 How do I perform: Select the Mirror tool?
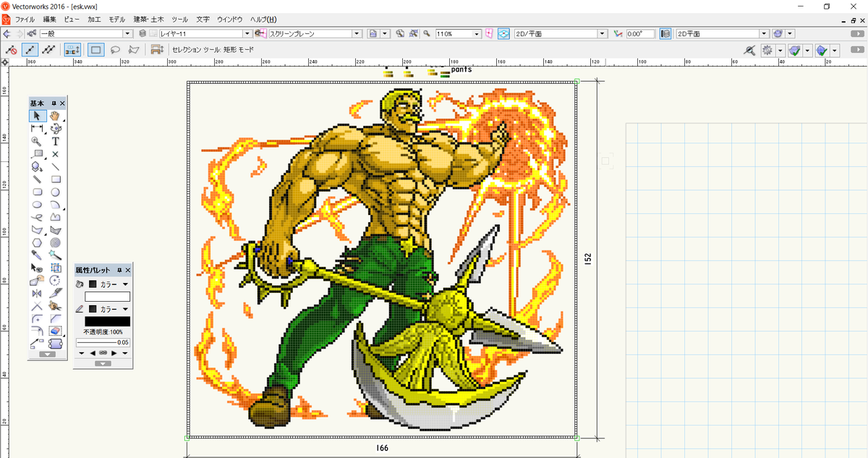click(37, 294)
